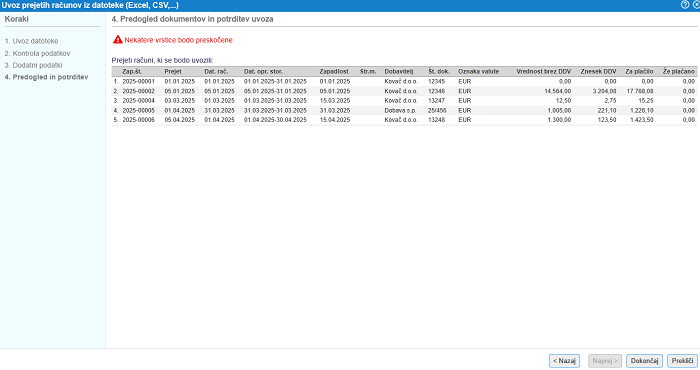
Task: Select step 4 Predogled in potrditev
Action: point(46,77)
